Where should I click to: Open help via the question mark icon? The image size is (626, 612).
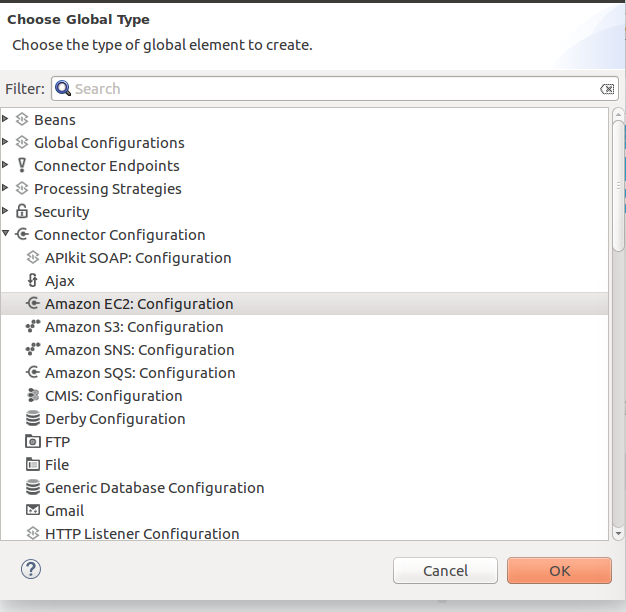(31, 569)
